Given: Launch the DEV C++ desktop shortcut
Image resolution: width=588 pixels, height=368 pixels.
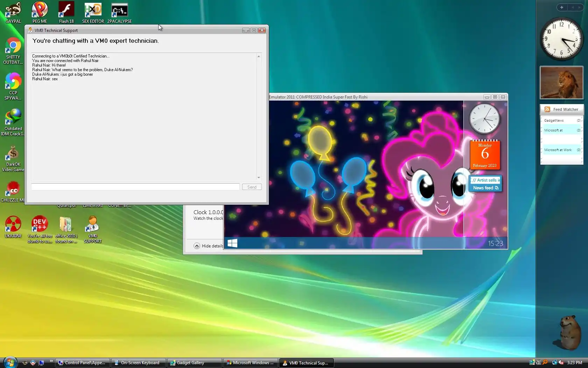Looking at the screenshot, I should point(40,229).
